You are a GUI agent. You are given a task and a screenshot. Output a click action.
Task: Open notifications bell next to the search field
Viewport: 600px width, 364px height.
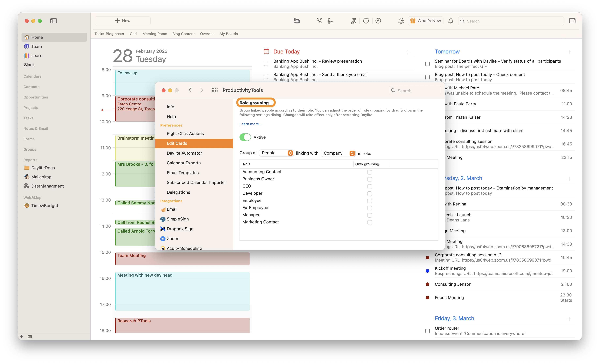point(451,21)
